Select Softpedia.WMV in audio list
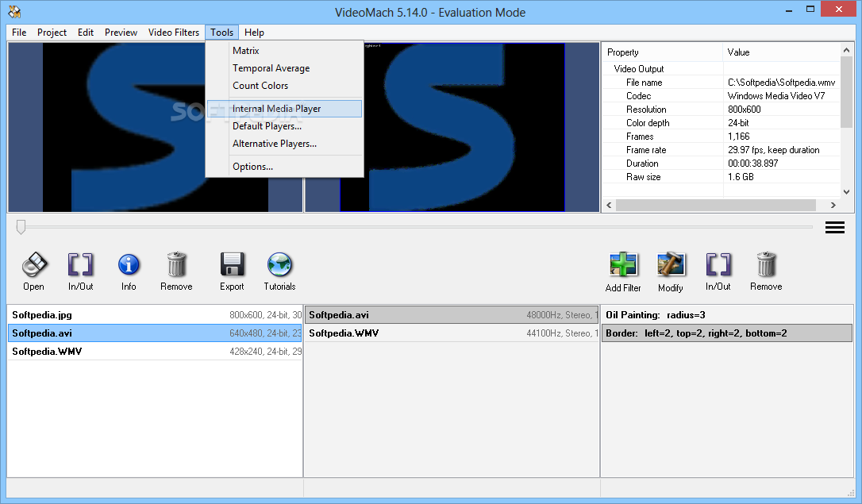Screen dimensions: 862x504 pos(452,333)
